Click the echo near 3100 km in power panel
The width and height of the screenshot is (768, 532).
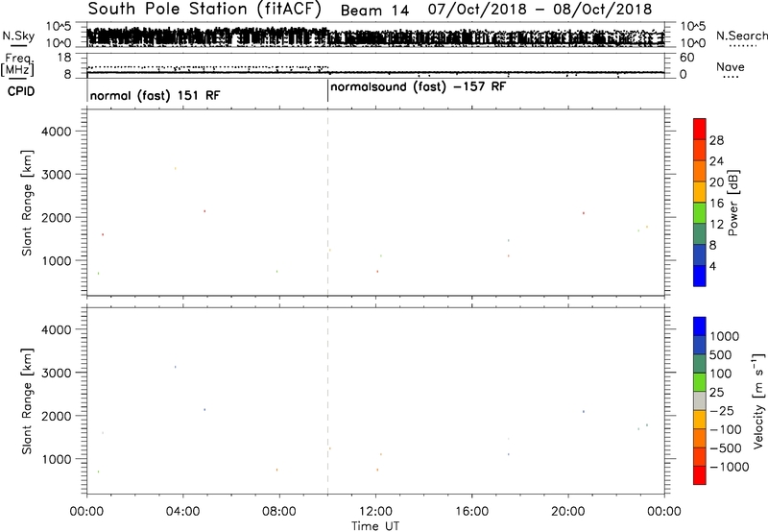pyautogui.click(x=176, y=168)
